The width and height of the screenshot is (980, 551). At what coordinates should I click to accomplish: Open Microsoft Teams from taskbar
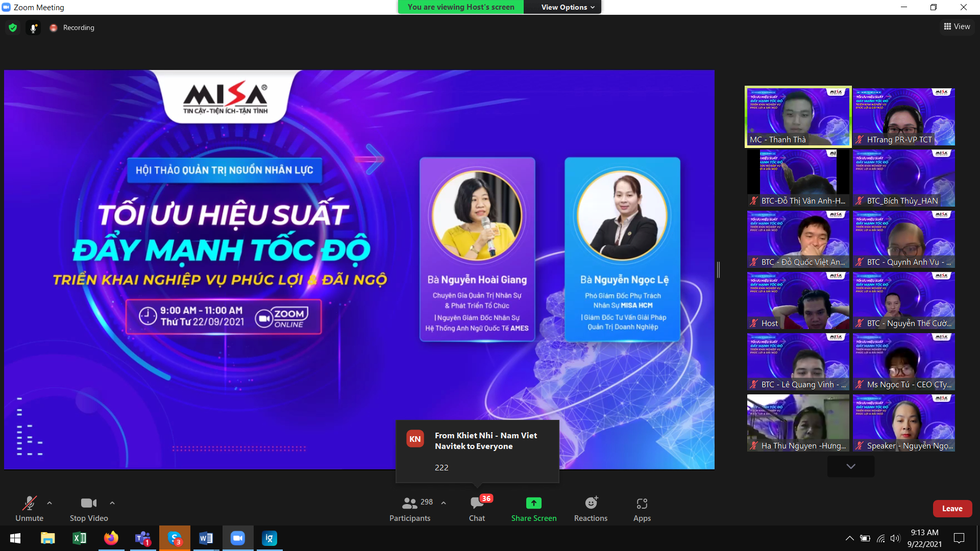tap(143, 538)
